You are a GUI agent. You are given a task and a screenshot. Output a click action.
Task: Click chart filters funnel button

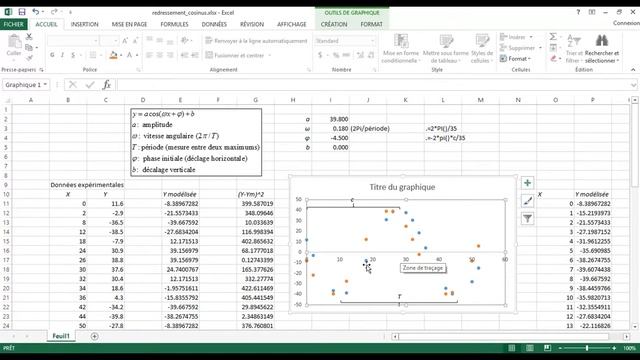tap(527, 219)
